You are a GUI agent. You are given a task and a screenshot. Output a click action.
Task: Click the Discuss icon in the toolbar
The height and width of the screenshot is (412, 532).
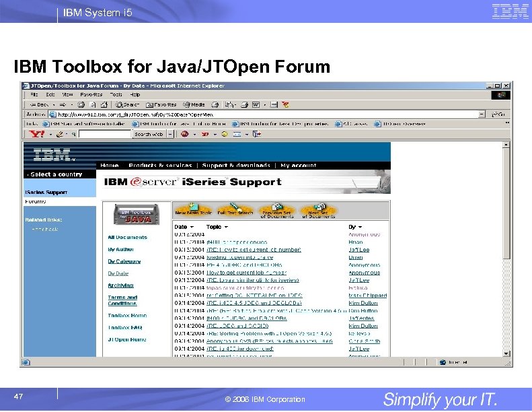point(274,104)
